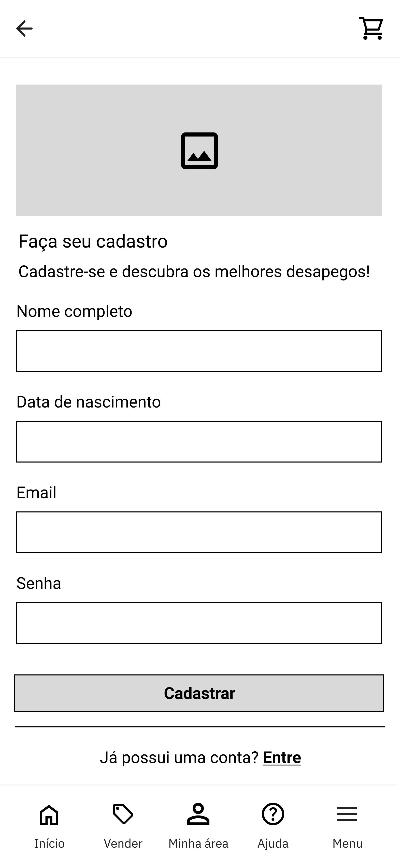Tap the back arrow icon
Image resolution: width=400 pixels, height=868 pixels.
pyautogui.click(x=24, y=28)
